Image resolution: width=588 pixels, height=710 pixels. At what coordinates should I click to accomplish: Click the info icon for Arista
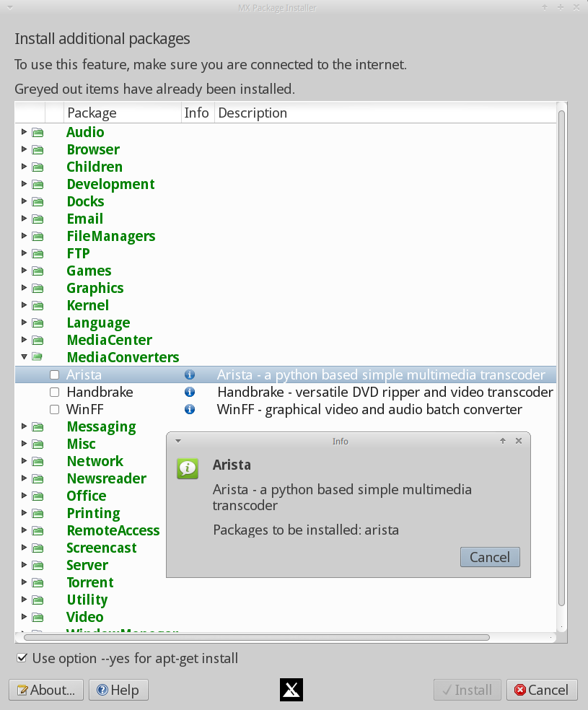tap(190, 375)
